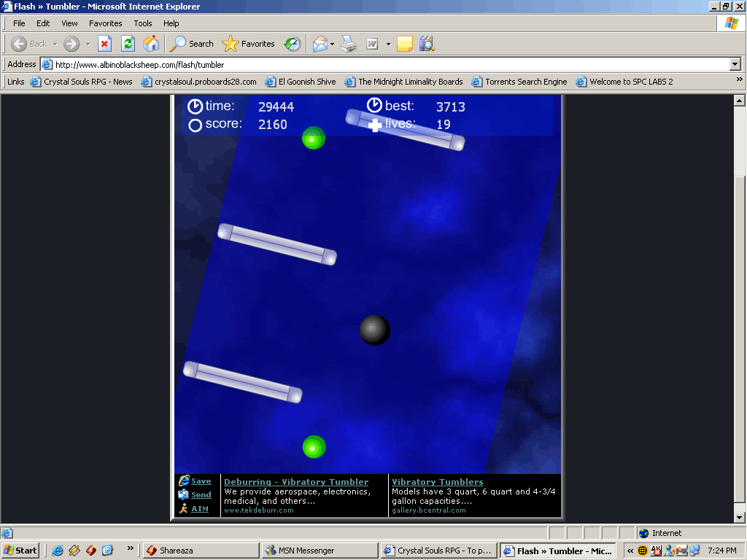Viewport: 747px width, 560px height.
Task: Click the lower green orb in game
Action: [x=314, y=447]
